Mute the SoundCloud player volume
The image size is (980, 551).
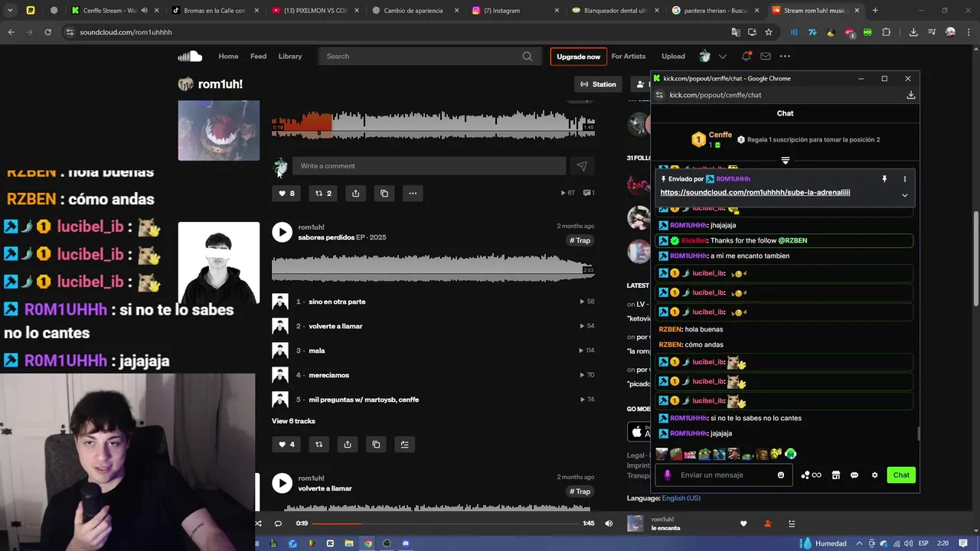point(609,523)
